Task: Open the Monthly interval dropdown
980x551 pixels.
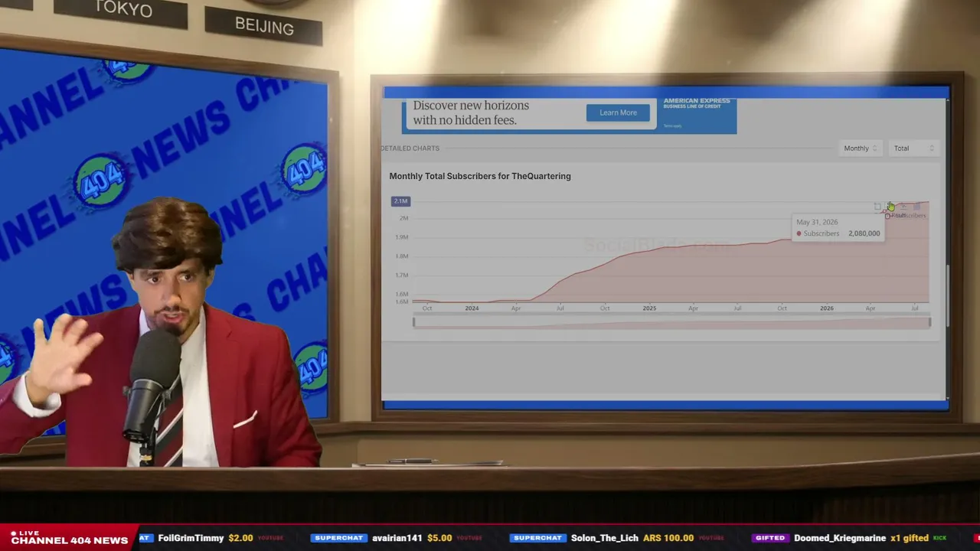Action: click(x=861, y=148)
